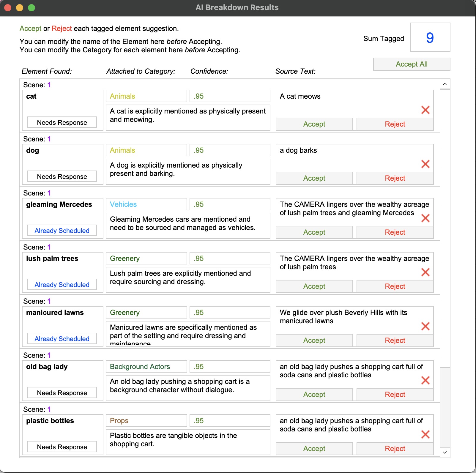Image resolution: width=476 pixels, height=473 pixels.
Task: Click the red X icon in old bag lady row
Action: click(x=425, y=380)
